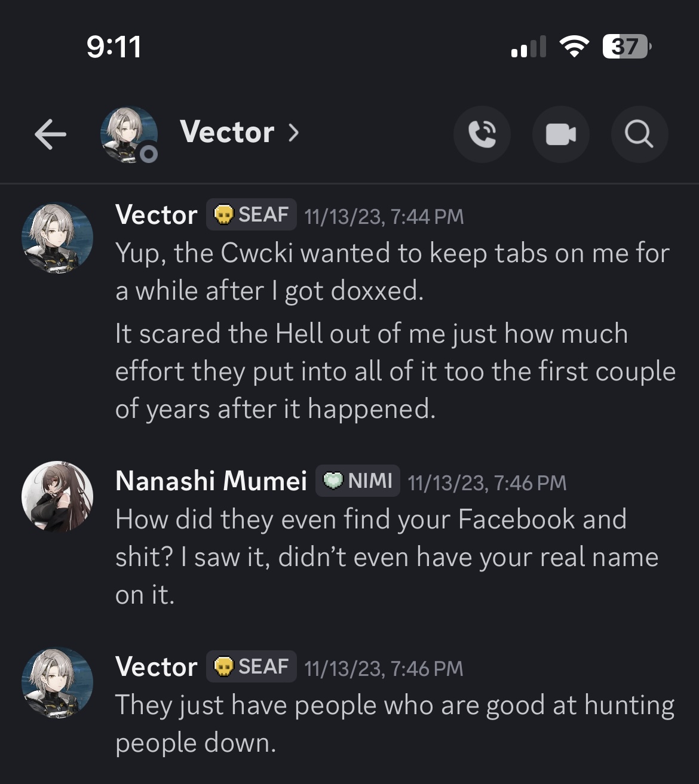
Task: Open the search magnifier icon
Action: click(x=639, y=134)
